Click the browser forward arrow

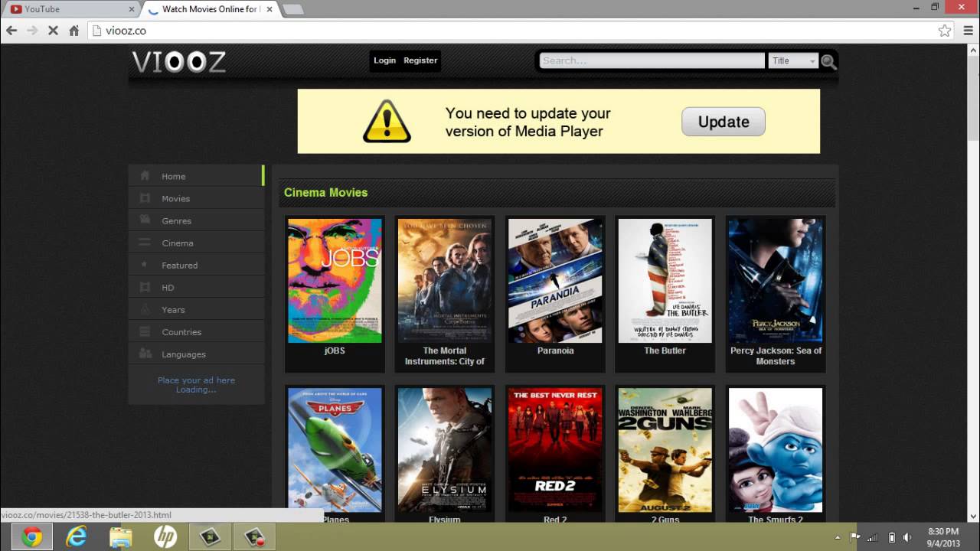pos(32,31)
